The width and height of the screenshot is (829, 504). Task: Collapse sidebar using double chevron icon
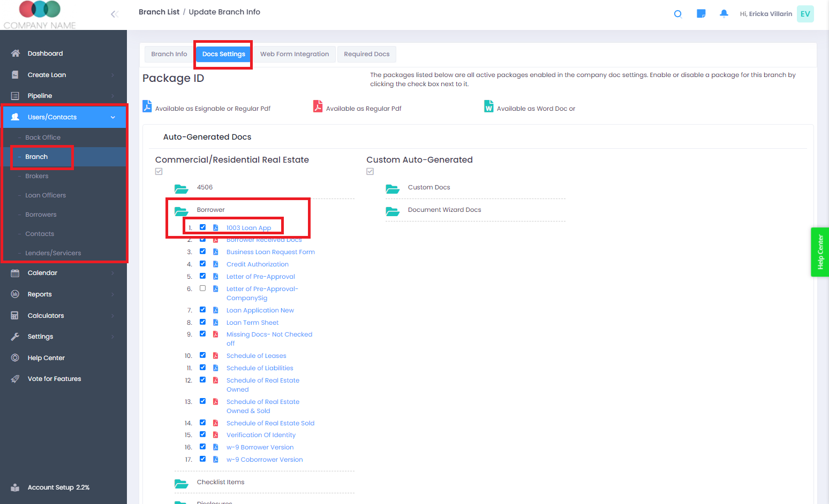[x=114, y=14]
